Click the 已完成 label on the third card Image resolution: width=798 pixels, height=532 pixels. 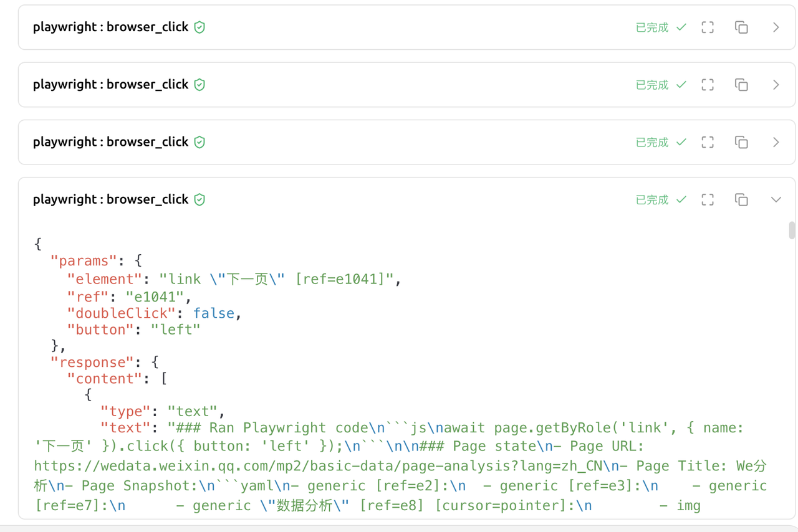(x=651, y=142)
